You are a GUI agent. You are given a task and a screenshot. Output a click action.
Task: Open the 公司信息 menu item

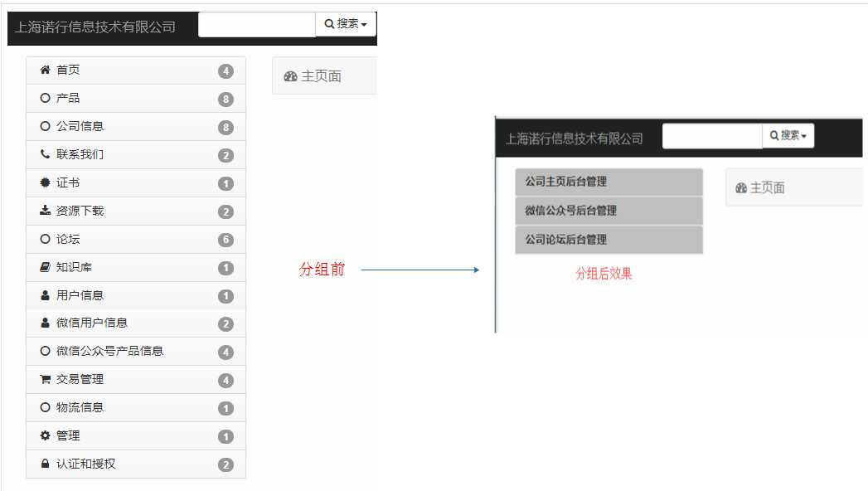[136, 127]
